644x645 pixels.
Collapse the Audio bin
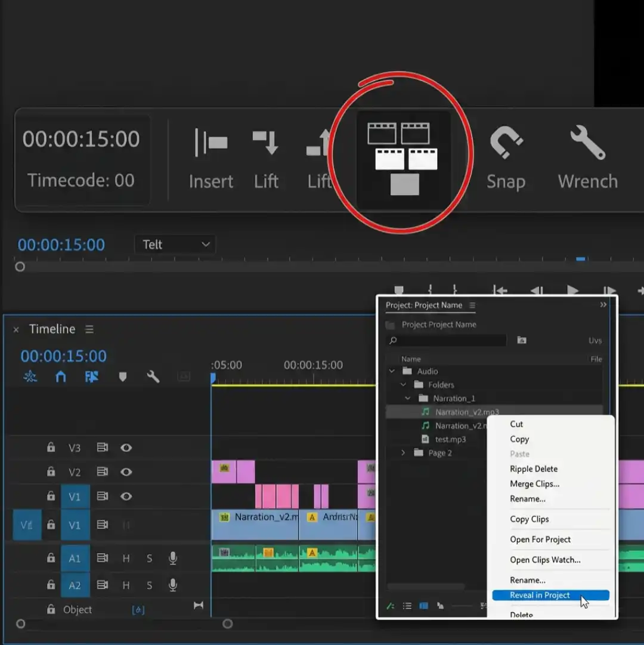coord(392,371)
